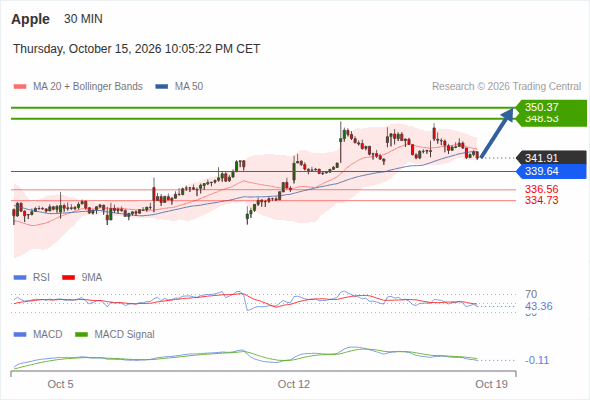Click the 339.64 blue pivot price tag
The image size is (590, 400).
[552, 172]
